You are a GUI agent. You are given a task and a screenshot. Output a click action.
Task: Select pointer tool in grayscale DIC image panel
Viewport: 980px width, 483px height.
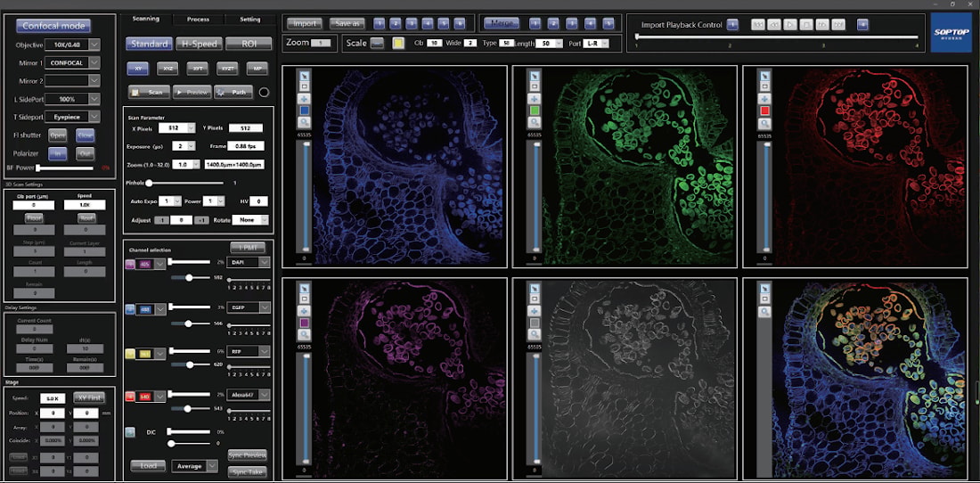click(535, 288)
